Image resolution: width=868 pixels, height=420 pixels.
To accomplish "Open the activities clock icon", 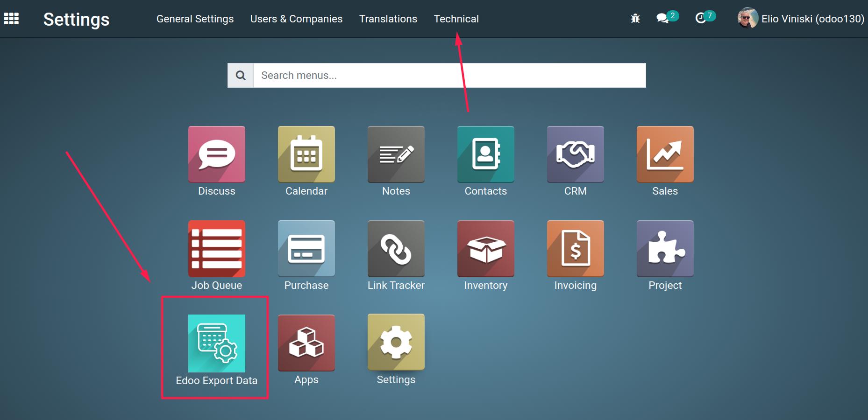I will click(701, 19).
